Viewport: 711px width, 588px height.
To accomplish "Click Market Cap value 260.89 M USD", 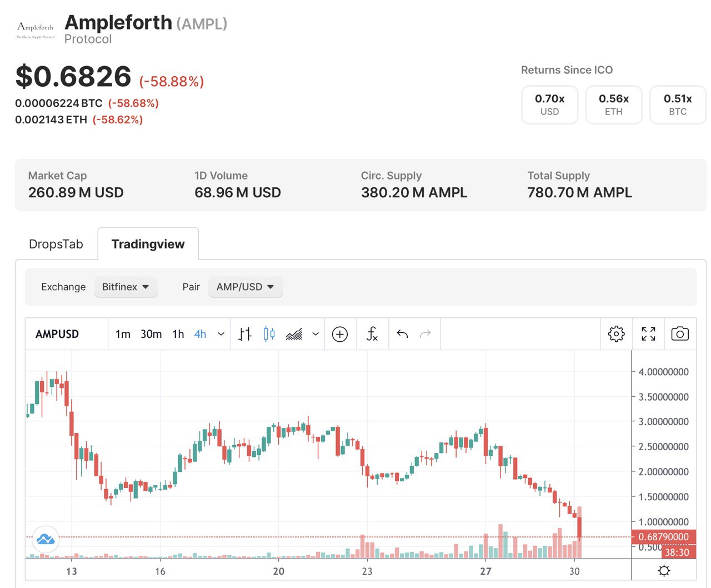I will pyautogui.click(x=76, y=193).
